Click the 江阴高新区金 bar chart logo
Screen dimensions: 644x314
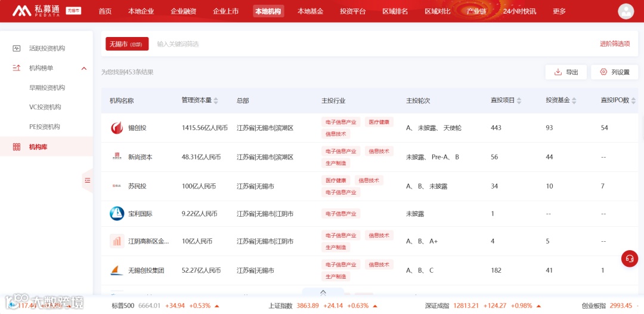point(117,241)
